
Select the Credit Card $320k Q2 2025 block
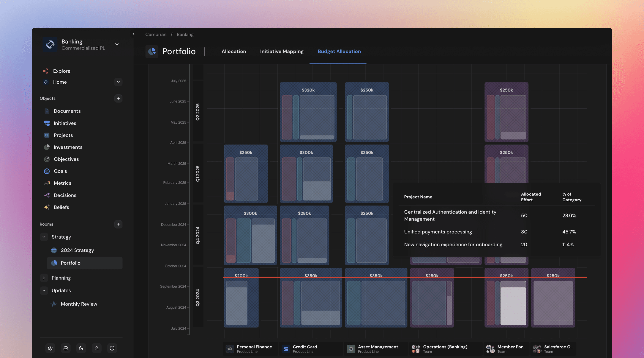click(x=308, y=90)
